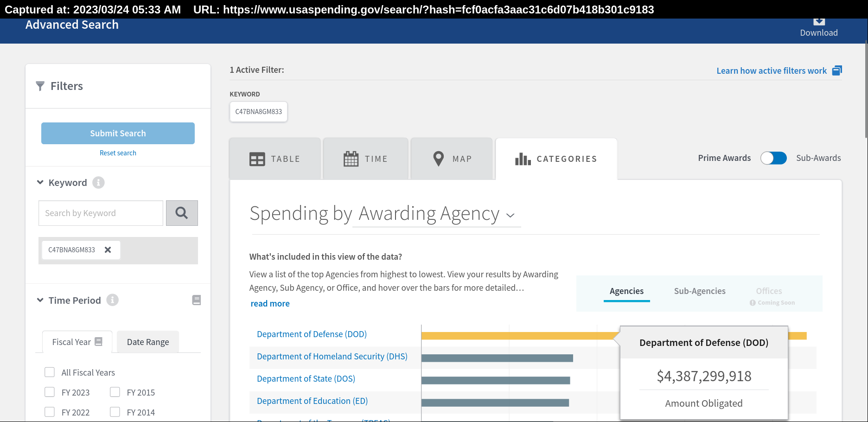Check the FY 2015 checkbox
This screenshot has width=868, height=422.
115,392
